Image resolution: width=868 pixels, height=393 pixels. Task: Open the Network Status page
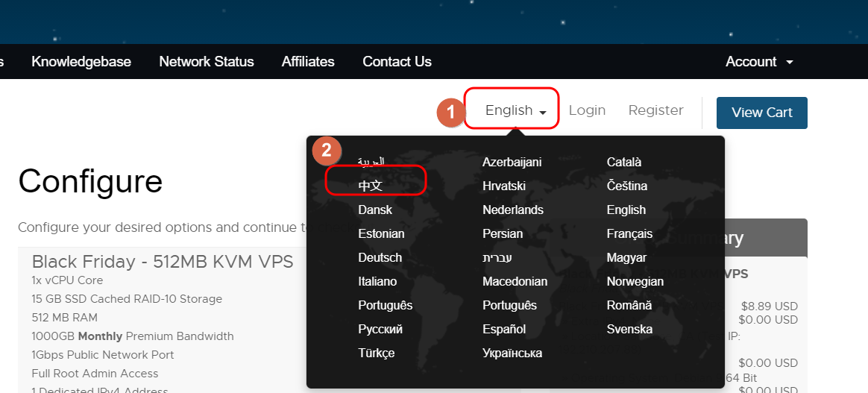coord(207,62)
